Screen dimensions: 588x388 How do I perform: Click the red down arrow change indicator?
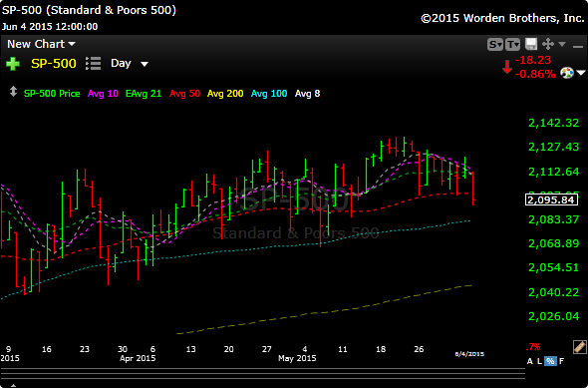tap(507, 67)
